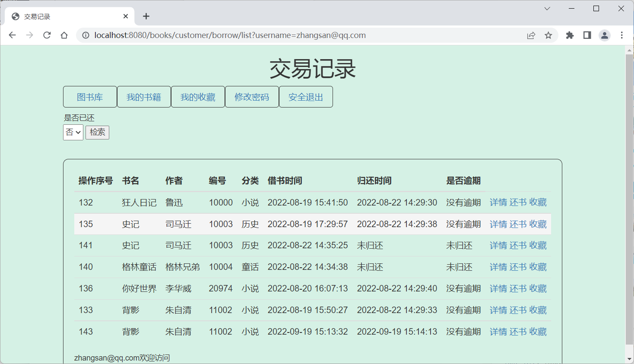
Task: Click 收藏 for record 141
Action: point(538,245)
